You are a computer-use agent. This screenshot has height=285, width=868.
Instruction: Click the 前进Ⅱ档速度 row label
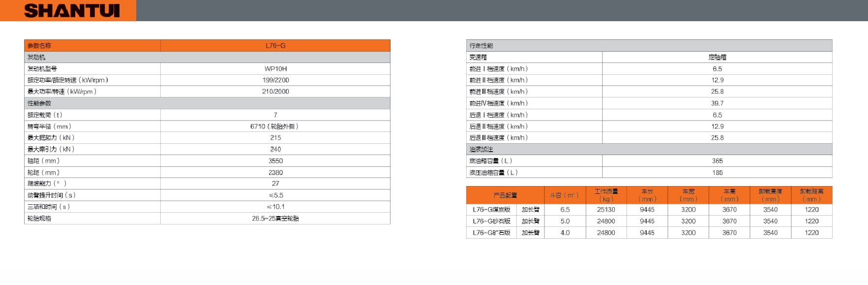pyautogui.click(x=499, y=80)
